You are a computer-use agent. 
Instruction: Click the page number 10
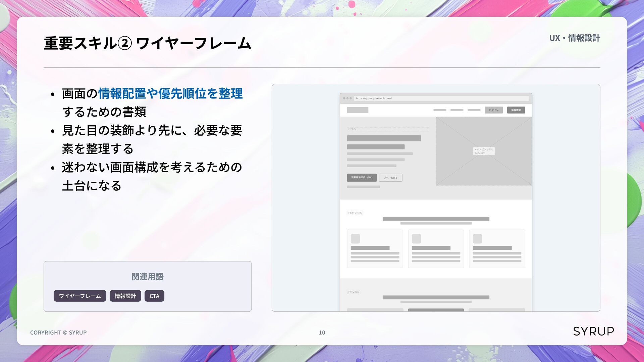pyautogui.click(x=322, y=333)
